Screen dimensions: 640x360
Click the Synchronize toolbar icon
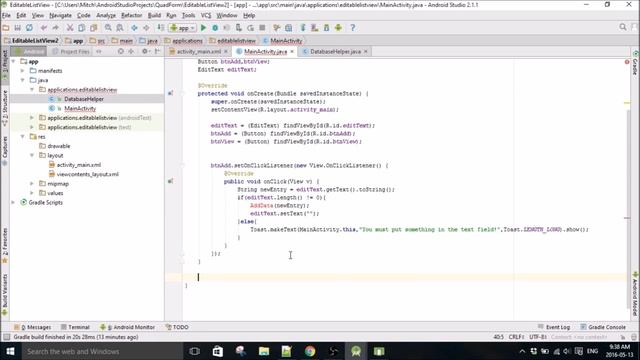point(29,28)
